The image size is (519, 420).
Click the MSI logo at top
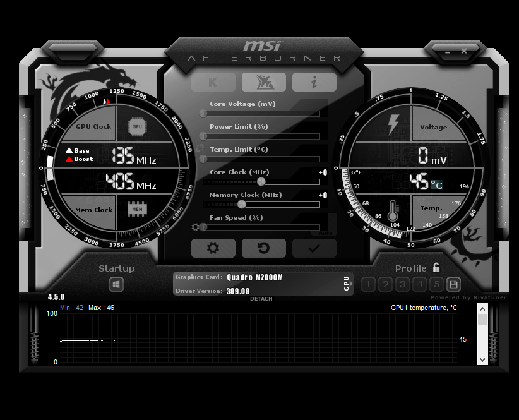[x=263, y=45]
